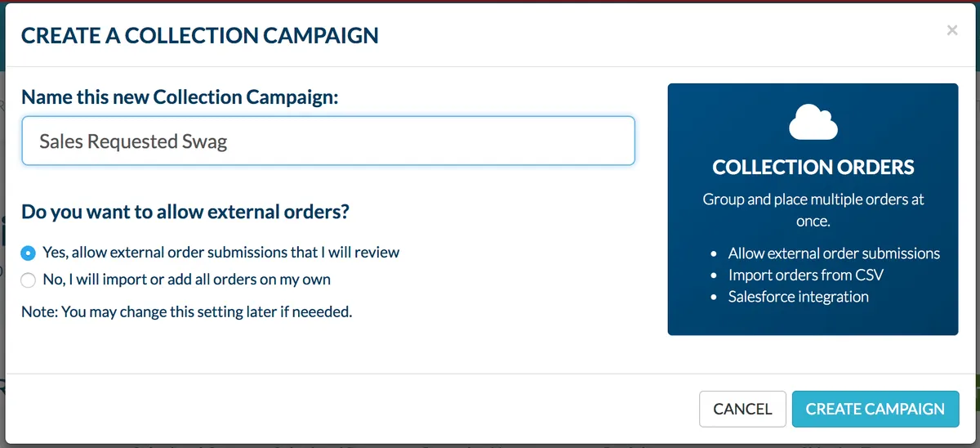The height and width of the screenshot is (448, 980).
Task: Click the 'Salesforce integration' bullet
Action: click(798, 297)
